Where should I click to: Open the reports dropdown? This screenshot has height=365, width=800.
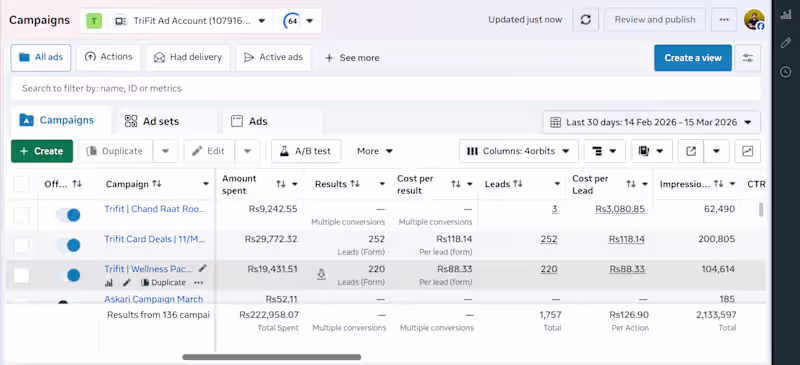(652, 151)
